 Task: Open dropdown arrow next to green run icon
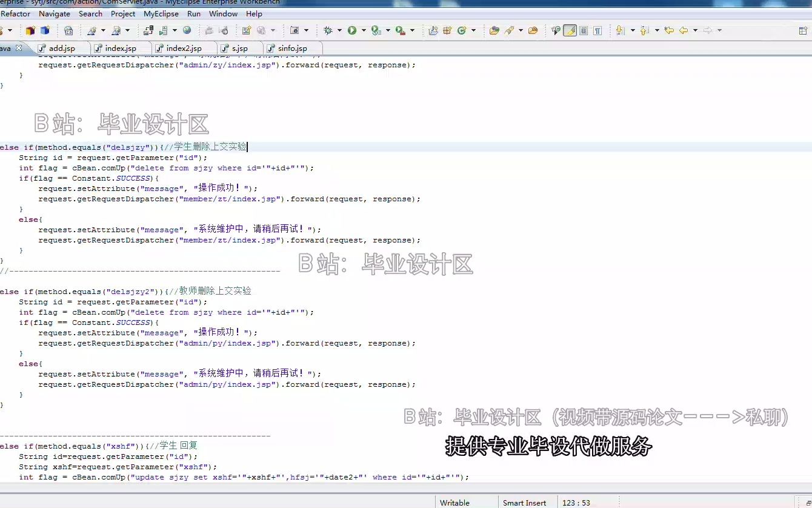point(363,30)
